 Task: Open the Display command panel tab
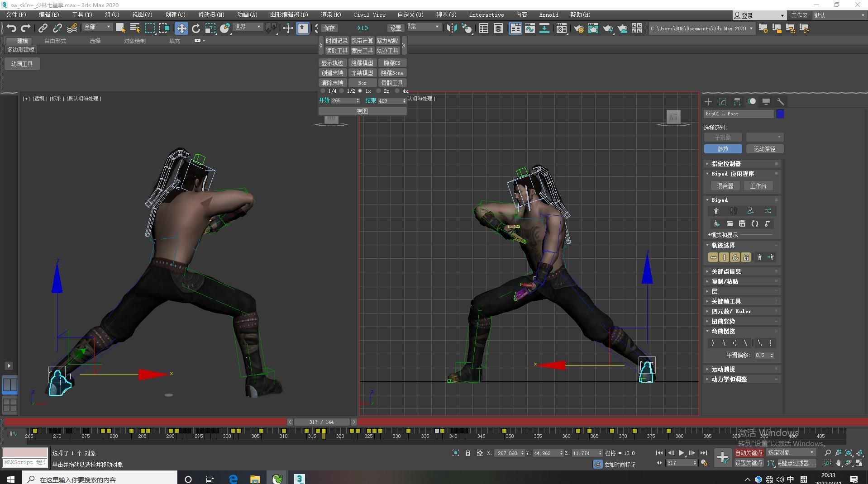766,101
